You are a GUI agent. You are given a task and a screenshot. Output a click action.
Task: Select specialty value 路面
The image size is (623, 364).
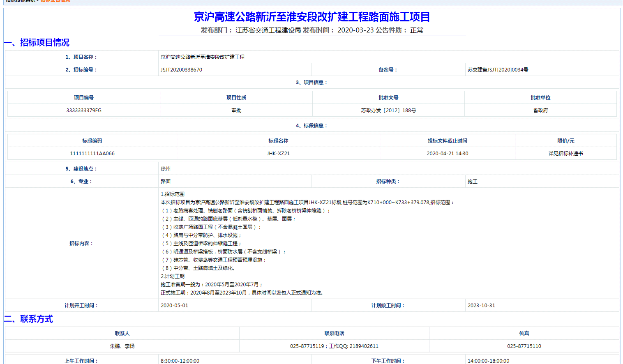pyautogui.click(x=166, y=182)
